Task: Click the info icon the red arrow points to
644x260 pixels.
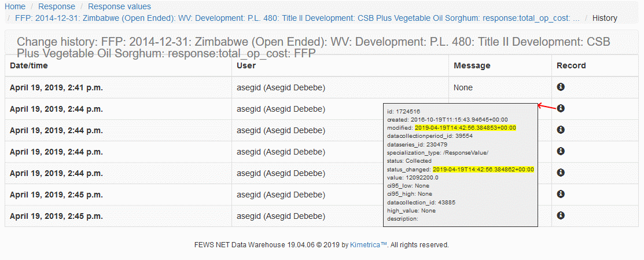Action: coord(560,108)
